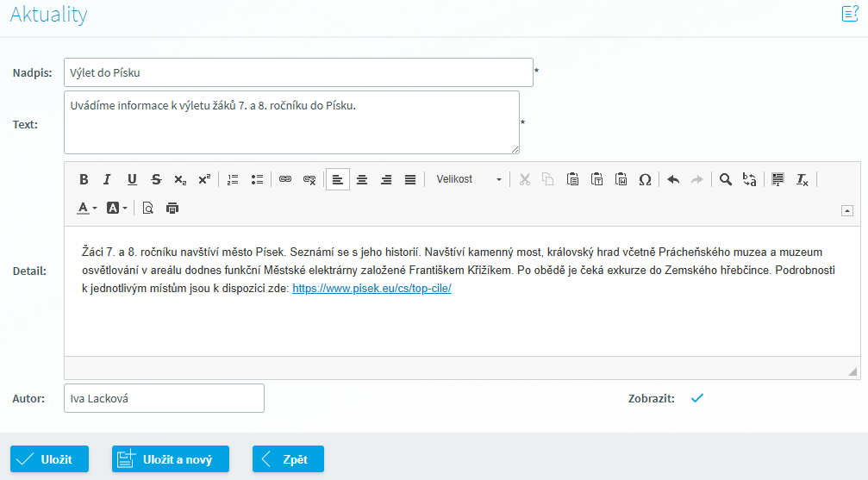Open the find tool (magnifier icon)
Viewport: 868px width, 480px height.
point(726,179)
